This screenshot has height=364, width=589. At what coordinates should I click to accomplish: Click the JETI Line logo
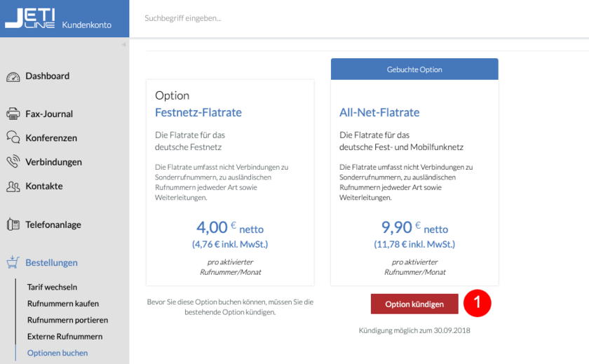click(30, 18)
